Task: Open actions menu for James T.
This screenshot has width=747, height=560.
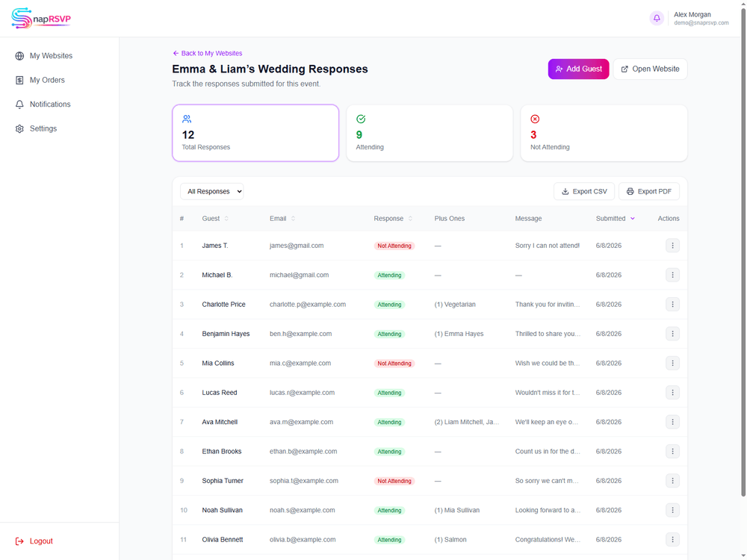Action: (672, 246)
